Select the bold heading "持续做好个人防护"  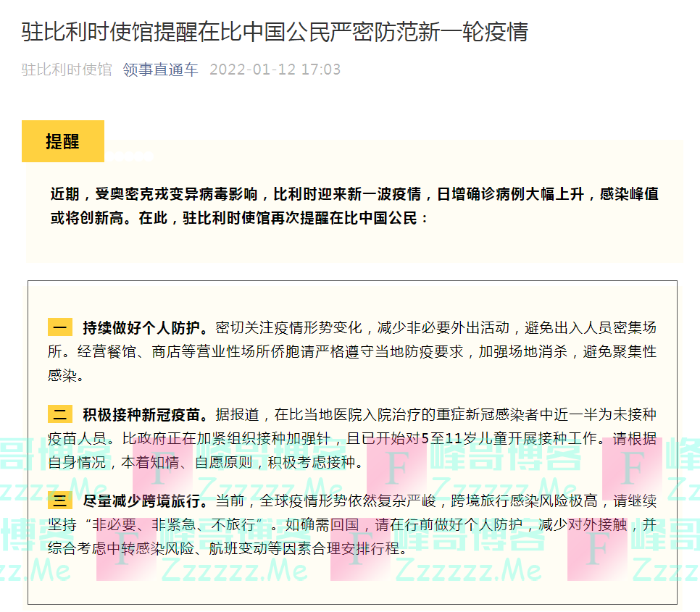click(145, 327)
